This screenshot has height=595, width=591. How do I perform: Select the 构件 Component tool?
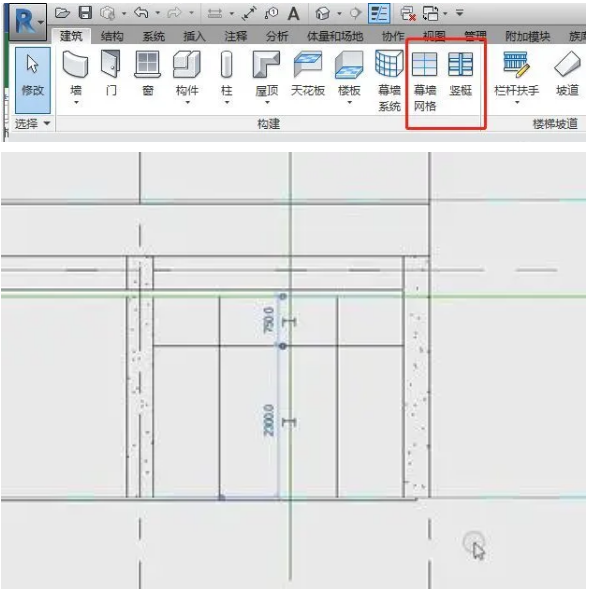coord(187,74)
